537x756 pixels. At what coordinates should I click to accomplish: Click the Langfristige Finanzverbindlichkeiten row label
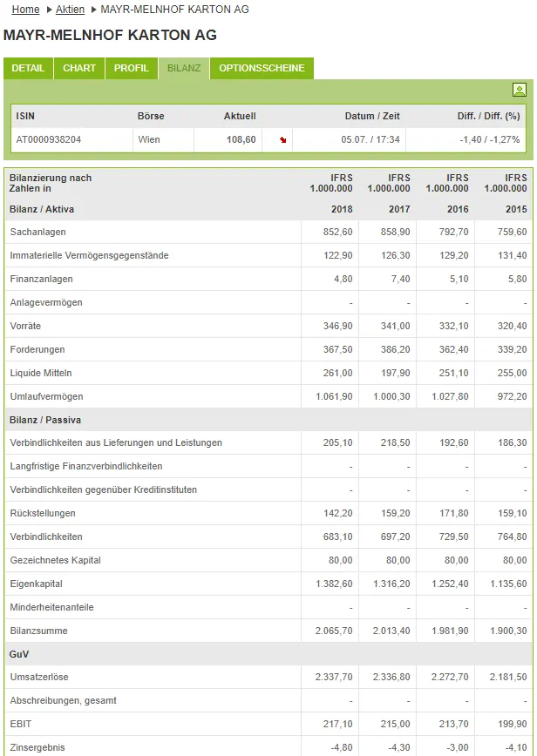(x=86, y=466)
